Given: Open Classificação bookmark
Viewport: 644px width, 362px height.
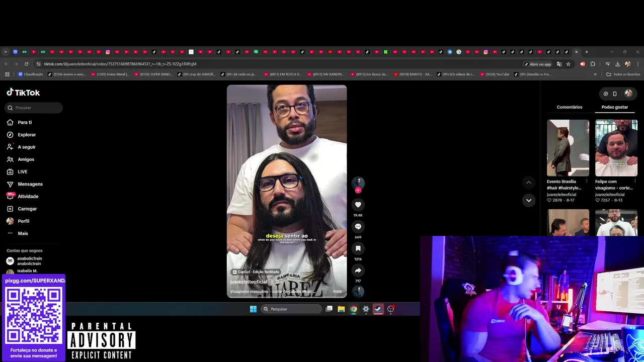Looking at the screenshot, I should [x=31, y=74].
